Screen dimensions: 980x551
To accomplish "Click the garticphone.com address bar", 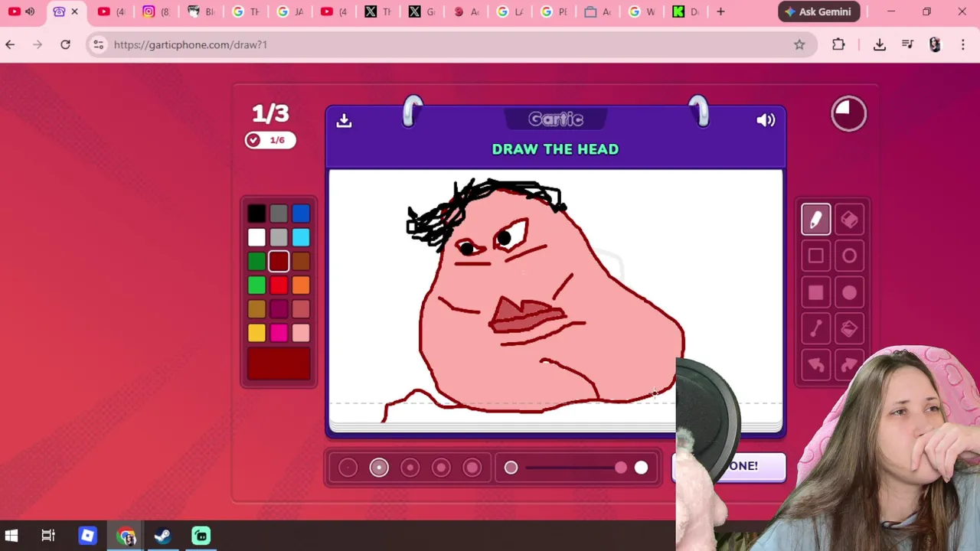I will (x=452, y=44).
